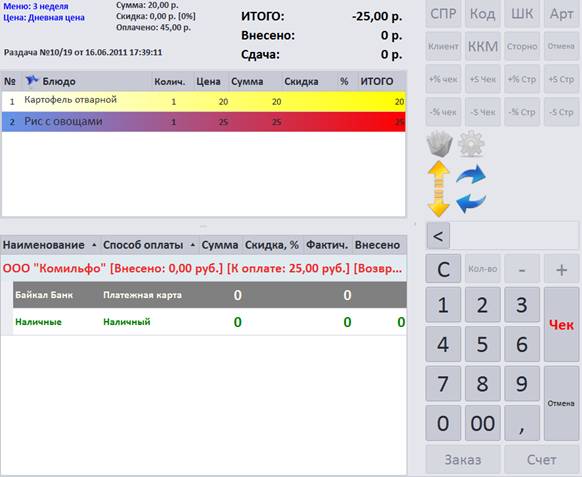Screen dimensions: 582x477
Task: Choose the ШК barcode button
Action: click(522, 14)
